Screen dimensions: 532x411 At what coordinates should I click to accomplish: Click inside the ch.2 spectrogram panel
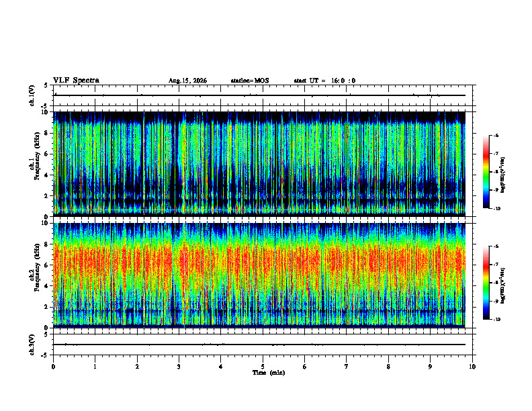pyautogui.click(x=259, y=275)
